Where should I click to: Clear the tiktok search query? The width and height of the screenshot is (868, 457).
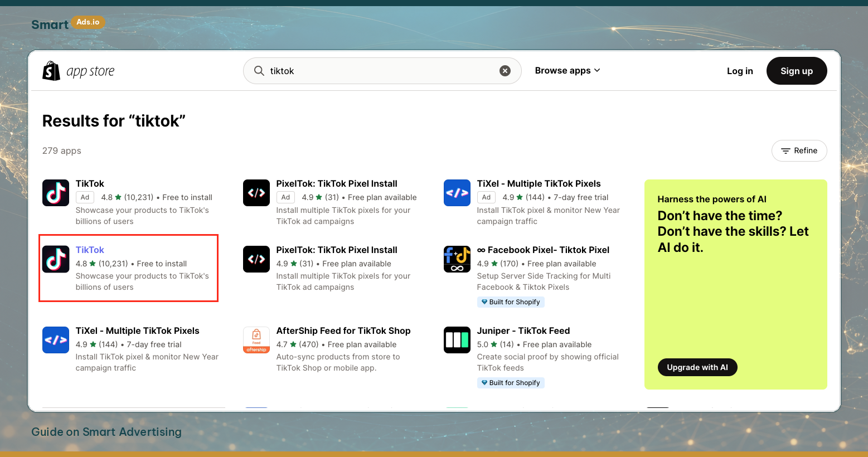tap(505, 71)
